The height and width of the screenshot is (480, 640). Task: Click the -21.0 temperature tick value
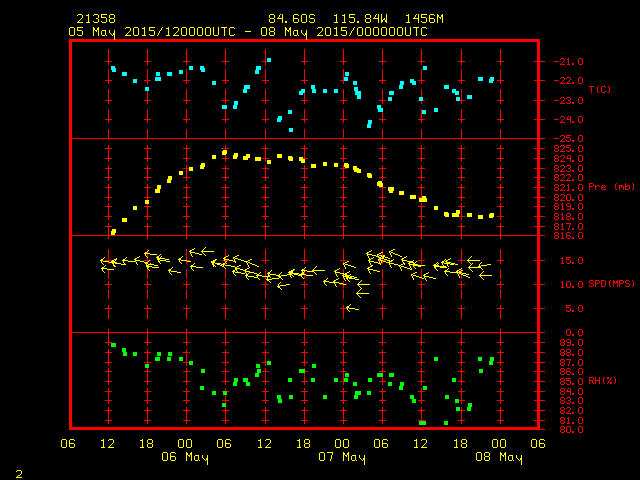click(x=569, y=62)
